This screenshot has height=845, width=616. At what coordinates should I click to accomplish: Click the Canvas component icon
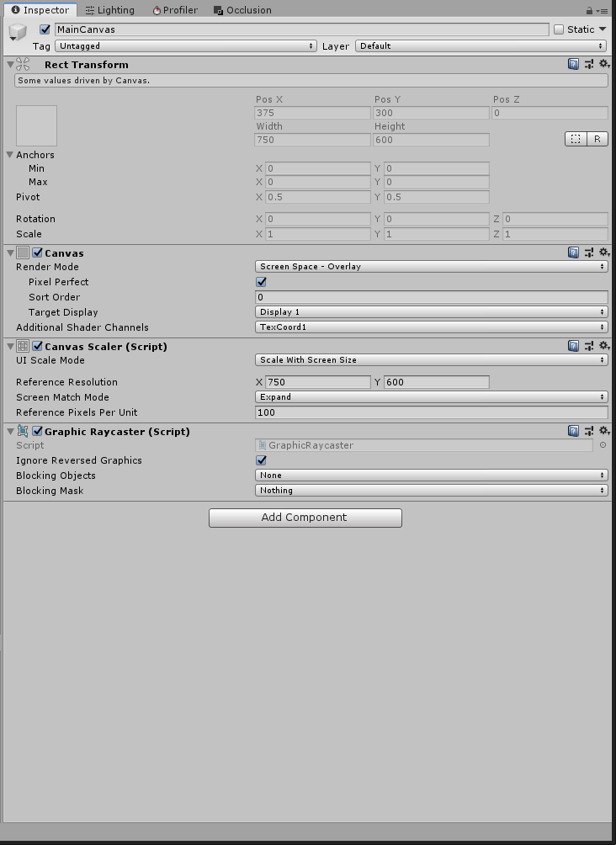coord(23,252)
